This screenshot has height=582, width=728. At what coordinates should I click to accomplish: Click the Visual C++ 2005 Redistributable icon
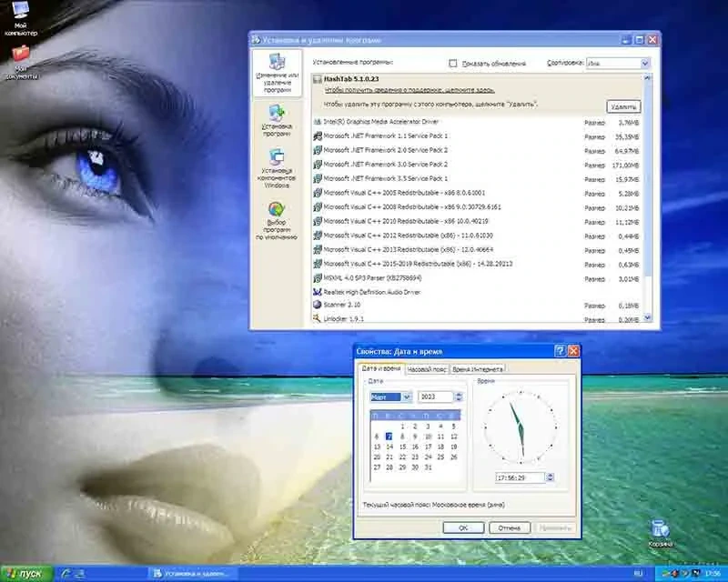pos(318,193)
